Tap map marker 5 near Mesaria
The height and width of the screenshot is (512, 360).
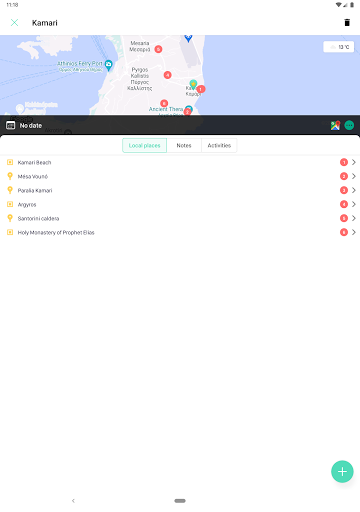click(x=159, y=49)
